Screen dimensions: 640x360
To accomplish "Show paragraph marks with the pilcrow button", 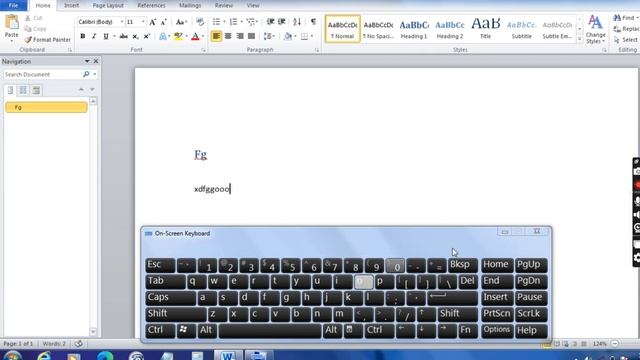I will [313, 22].
